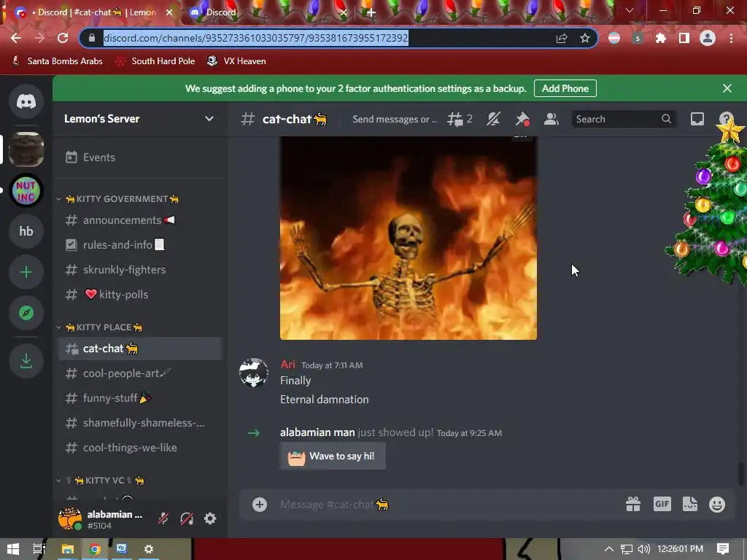Image resolution: width=747 pixels, height=560 pixels.
Task: Switch to the second Discord browser tab
Action: tap(268, 12)
